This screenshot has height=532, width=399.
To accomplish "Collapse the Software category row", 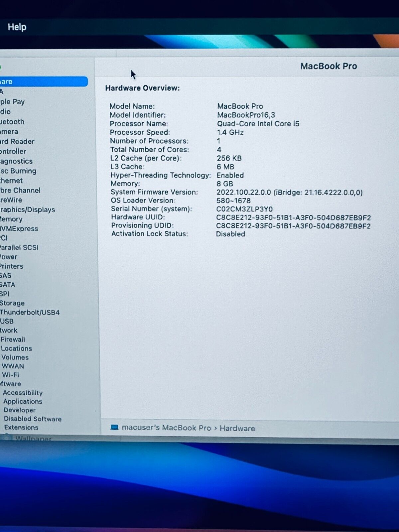I will (x=11, y=384).
